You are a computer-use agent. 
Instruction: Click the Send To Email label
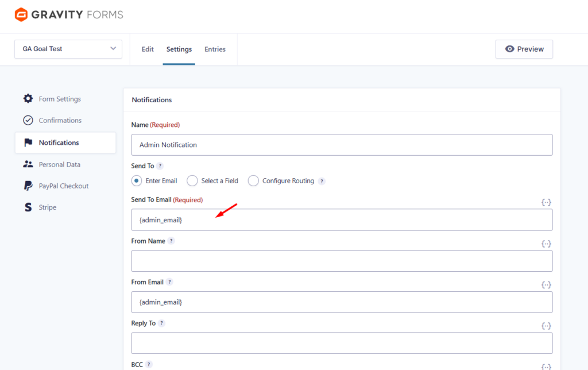coord(151,199)
